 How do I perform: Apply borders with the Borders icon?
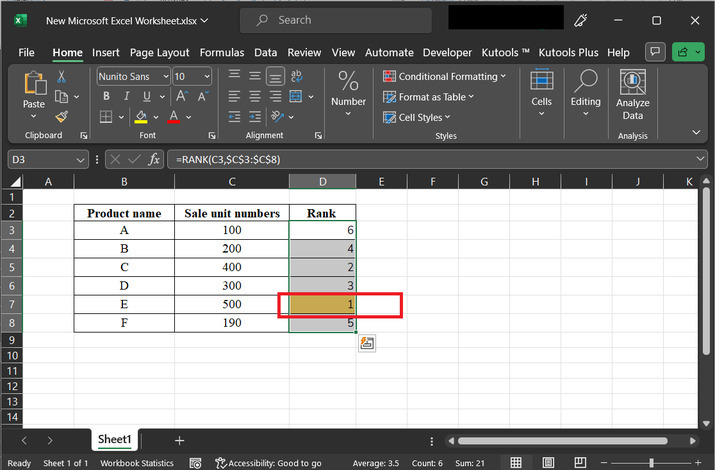coord(106,117)
